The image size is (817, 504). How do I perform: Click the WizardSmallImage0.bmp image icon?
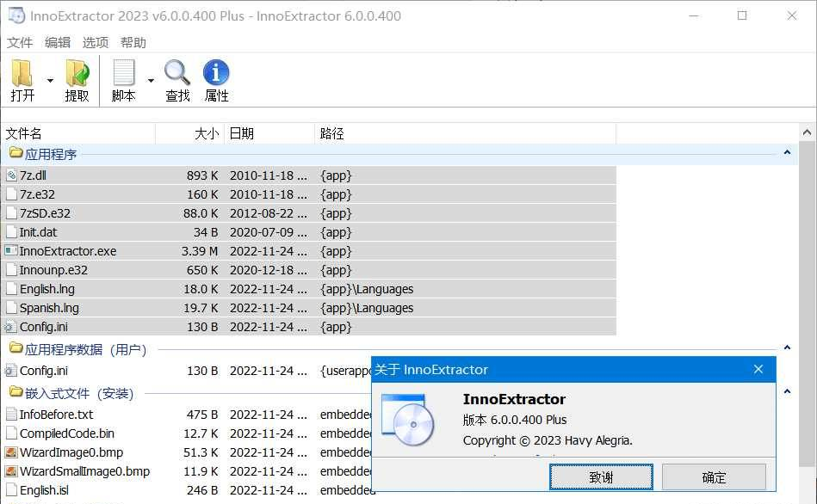tap(11, 471)
